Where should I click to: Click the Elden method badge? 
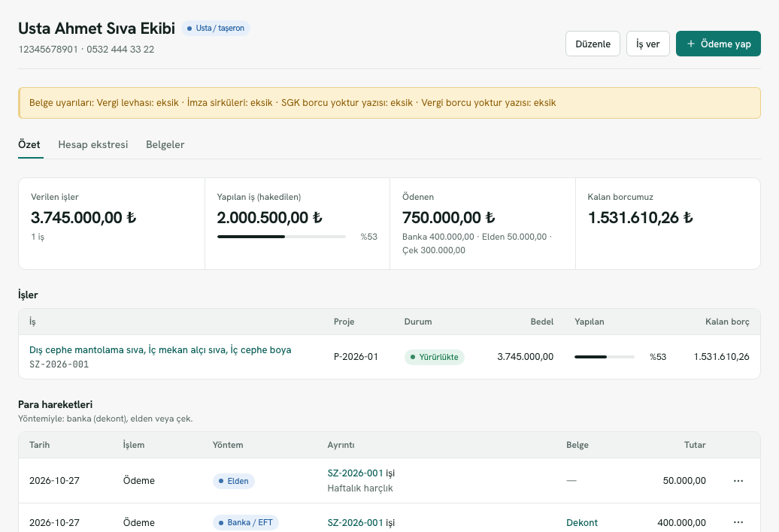tap(234, 481)
